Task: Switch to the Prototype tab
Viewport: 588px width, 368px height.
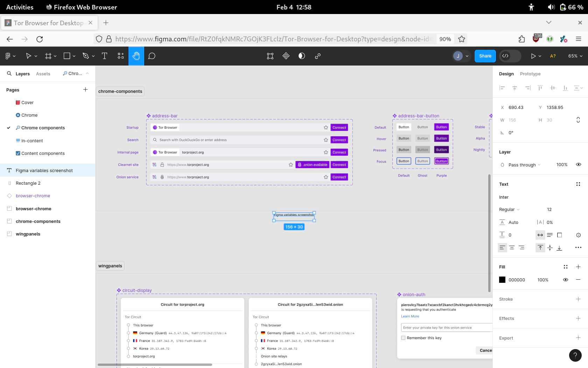Action: click(x=530, y=74)
